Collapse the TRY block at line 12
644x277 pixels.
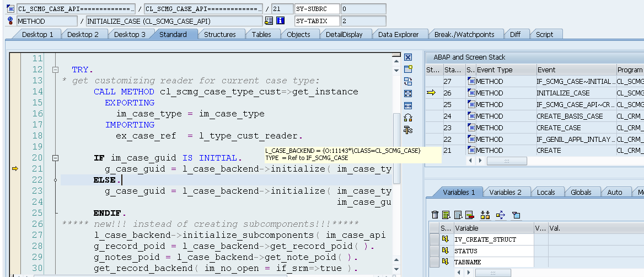click(x=55, y=70)
